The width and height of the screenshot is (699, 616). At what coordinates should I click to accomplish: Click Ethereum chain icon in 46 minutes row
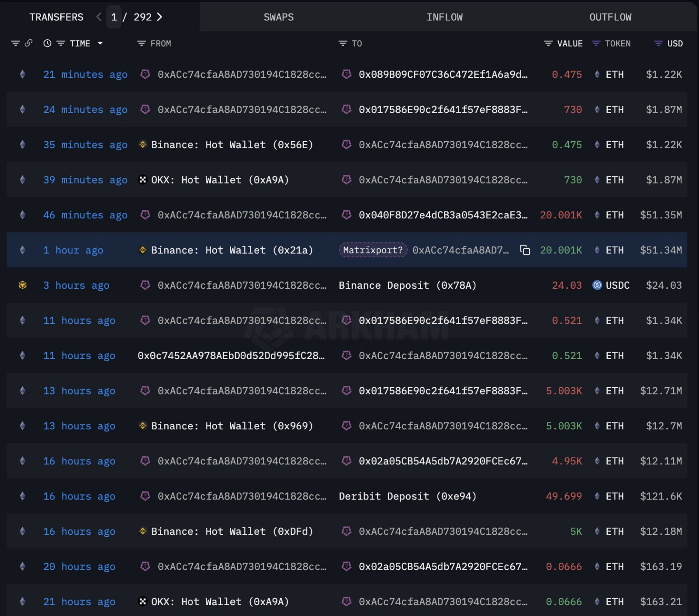[23, 215]
